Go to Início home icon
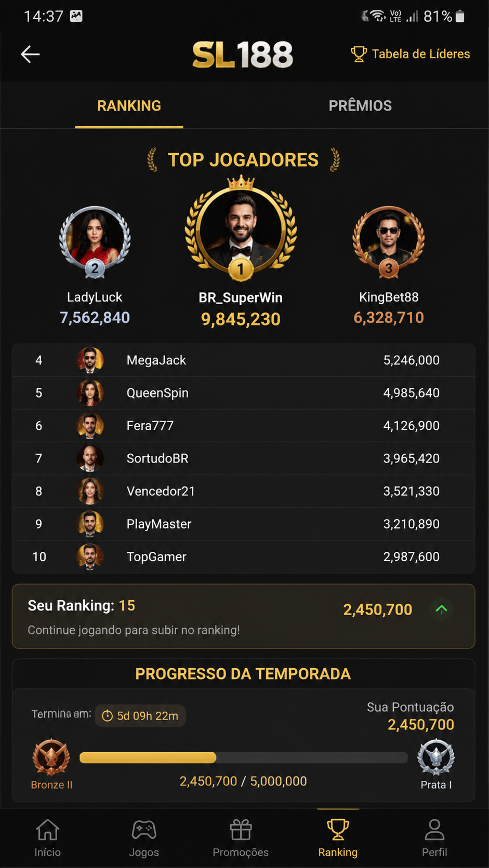The width and height of the screenshot is (489, 868). 47,830
